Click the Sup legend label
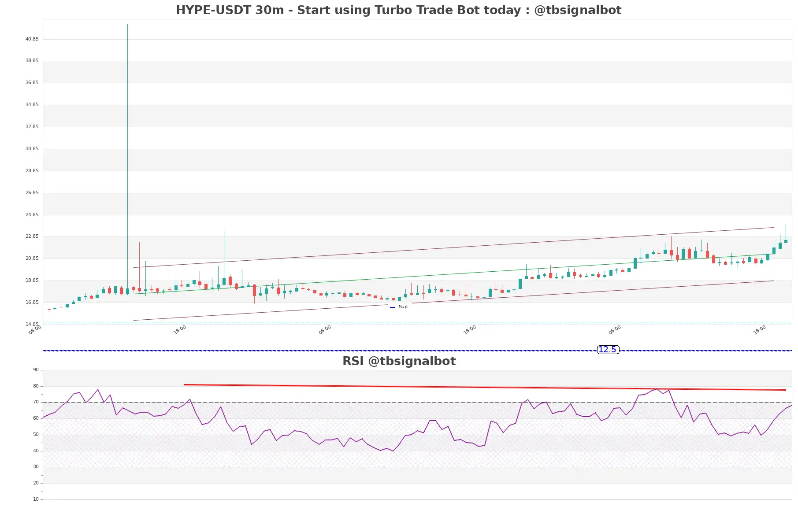Viewport: 798px width, 532px height. 403,307
